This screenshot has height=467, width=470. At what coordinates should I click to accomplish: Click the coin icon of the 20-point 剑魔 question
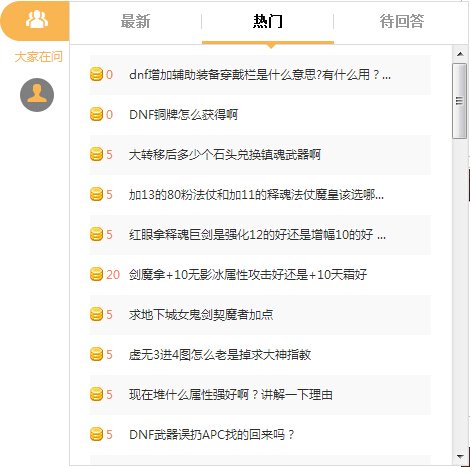(96, 274)
